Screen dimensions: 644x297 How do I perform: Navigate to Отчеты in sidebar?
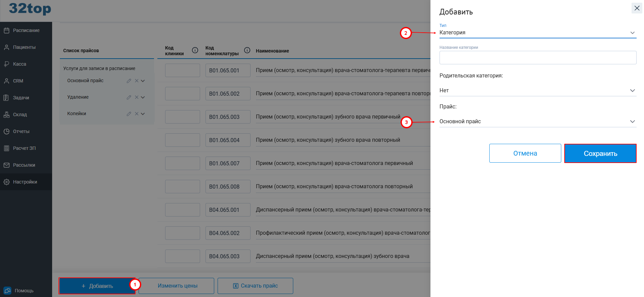click(21, 131)
